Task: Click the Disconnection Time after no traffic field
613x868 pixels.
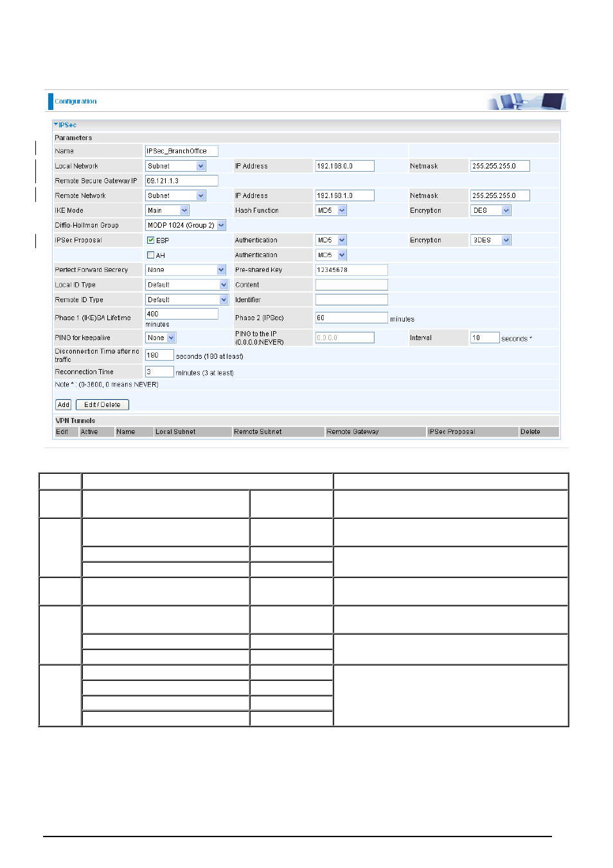Action: click(159, 355)
